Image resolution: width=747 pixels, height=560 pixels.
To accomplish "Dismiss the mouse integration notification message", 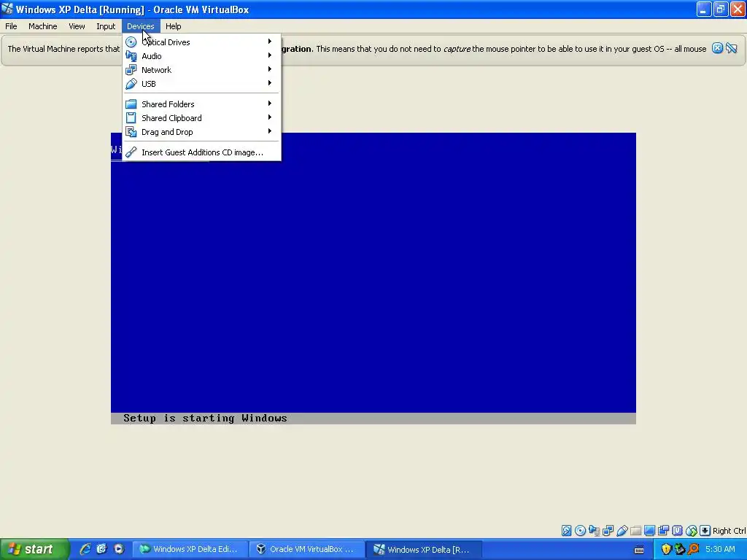I will [718, 48].
